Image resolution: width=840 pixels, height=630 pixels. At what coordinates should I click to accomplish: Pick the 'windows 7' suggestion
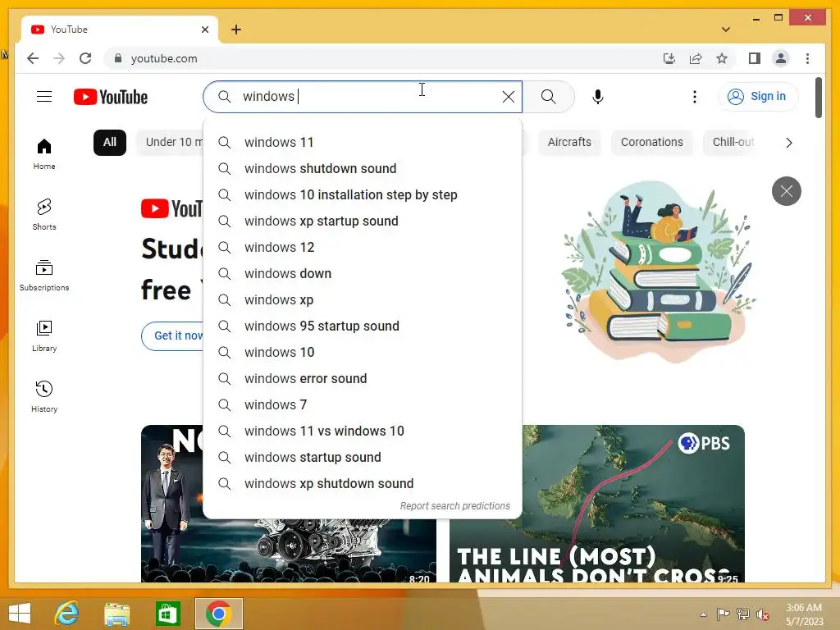coord(363,405)
